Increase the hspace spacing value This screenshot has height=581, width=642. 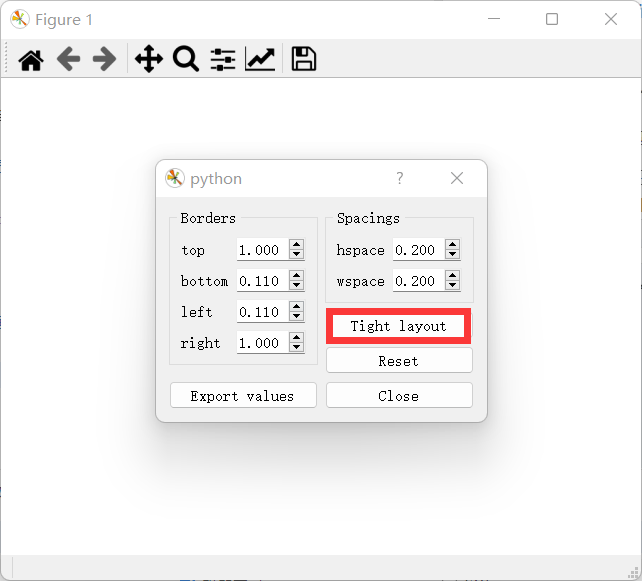tap(452, 244)
